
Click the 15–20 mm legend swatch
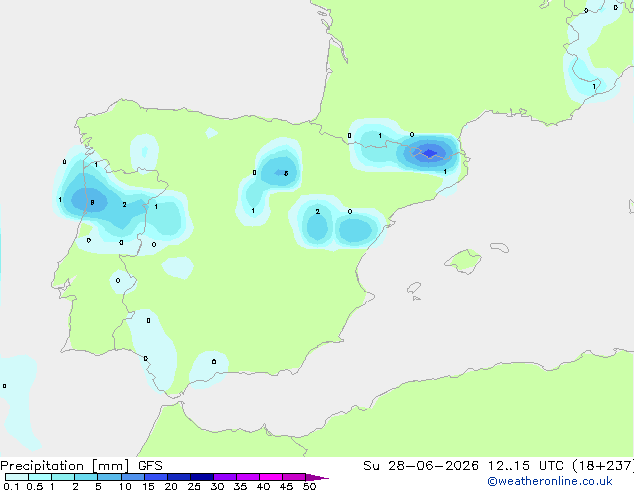156,477
